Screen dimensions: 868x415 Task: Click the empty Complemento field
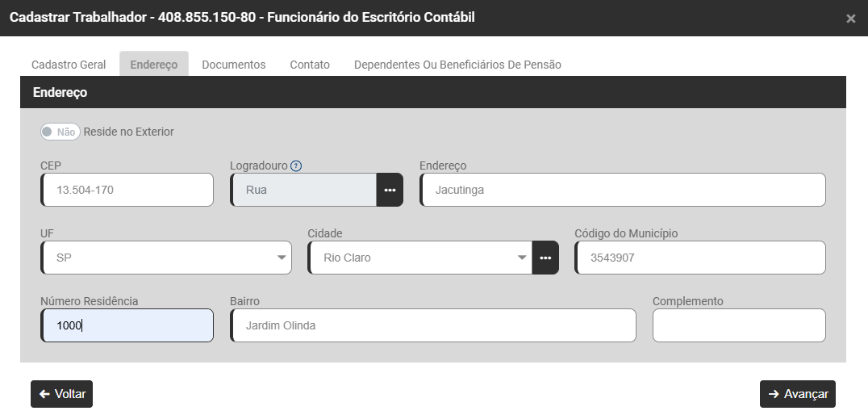coord(739,325)
